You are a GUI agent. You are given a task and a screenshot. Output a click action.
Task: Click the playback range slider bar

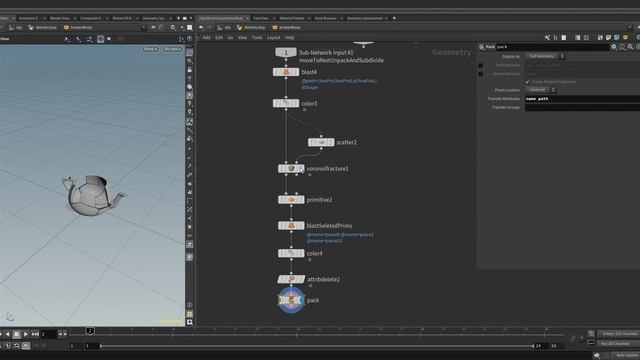tap(317, 346)
